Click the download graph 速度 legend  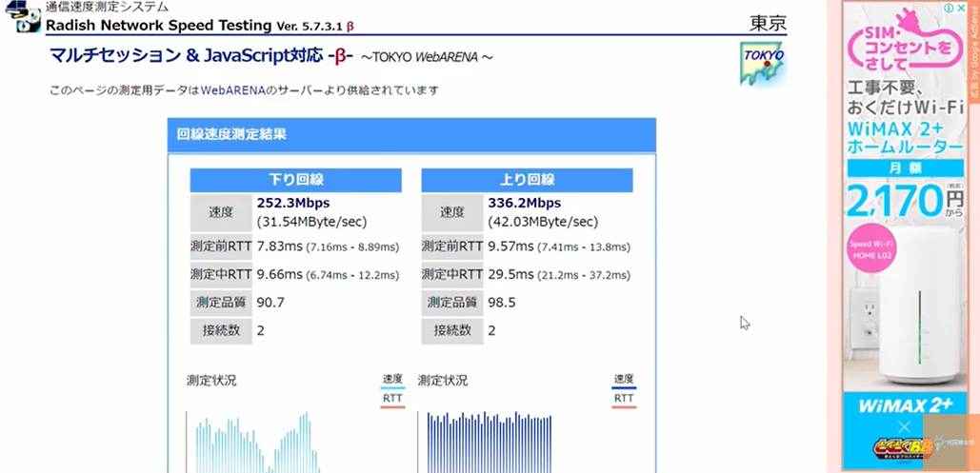click(x=392, y=381)
